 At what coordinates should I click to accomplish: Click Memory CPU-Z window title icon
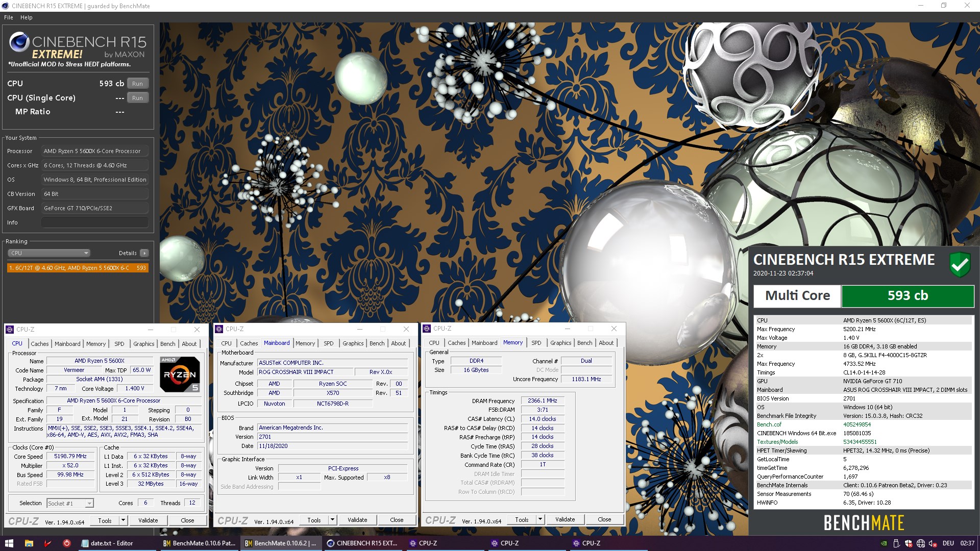click(427, 329)
